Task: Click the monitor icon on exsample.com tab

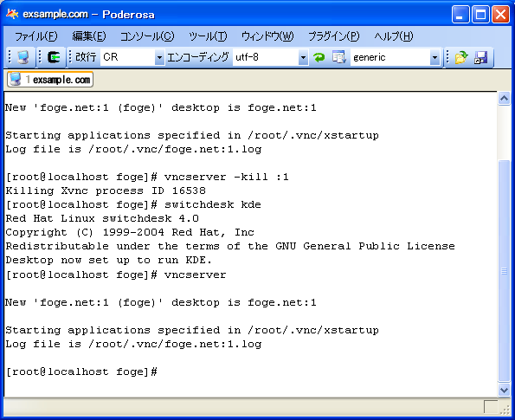Action: 15,79
